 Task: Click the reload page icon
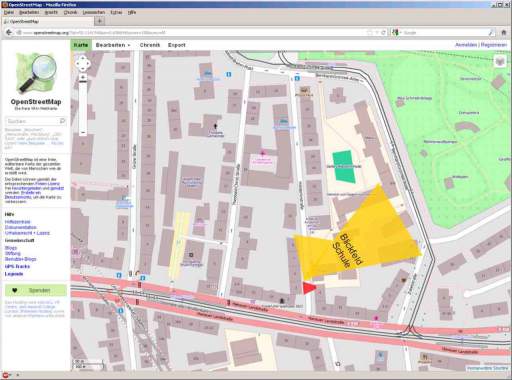pos(384,33)
